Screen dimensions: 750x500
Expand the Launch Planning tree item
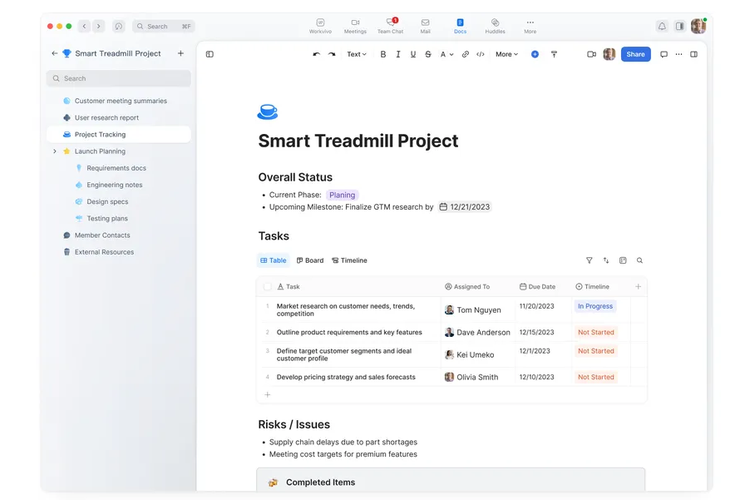[x=55, y=151]
